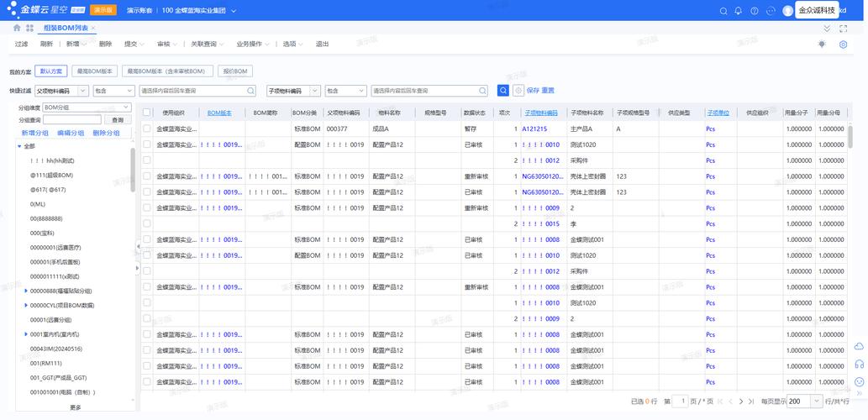Open the hexagon settings icon in toolbar
The width and height of the screenshot is (868, 420).
pyautogui.click(x=843, y=45)
